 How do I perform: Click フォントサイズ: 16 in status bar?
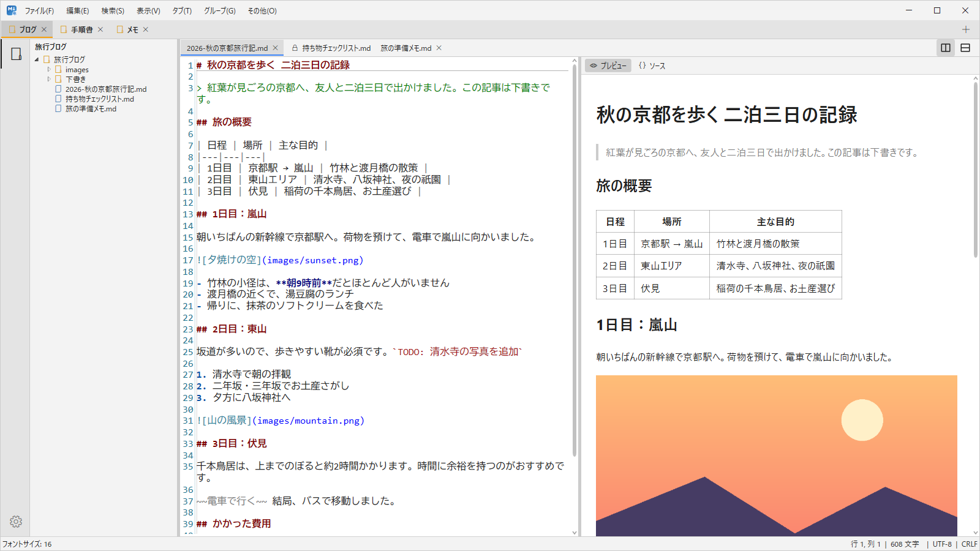pos(27,544)
